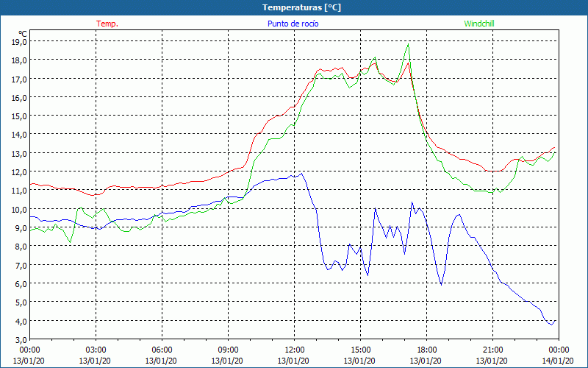Click the 6,0 y-axis value
Image resolution: width=588 pixels, height=368 pixels.
pos(21,283)
